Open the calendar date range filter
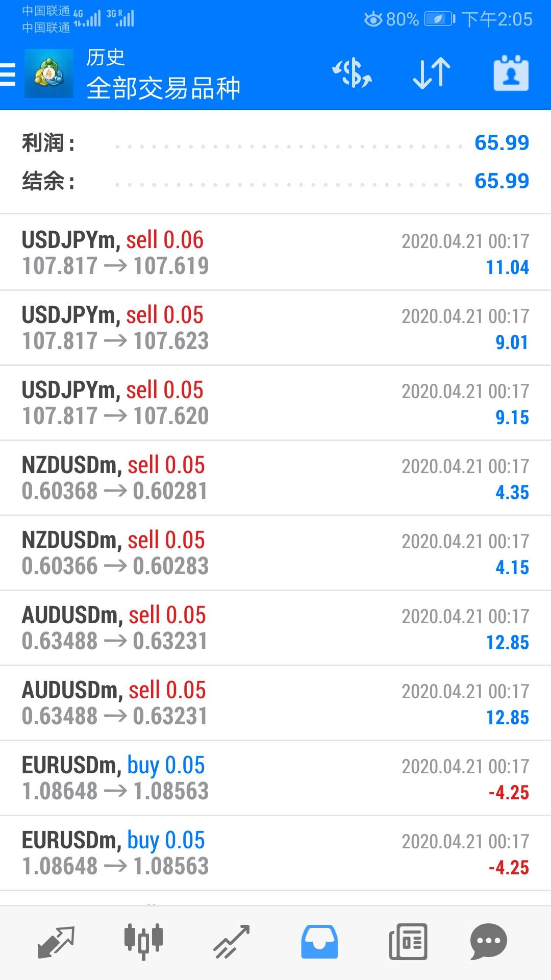Viewport: 551px width, 980px height. pyautogui.click(x=511, y=73)
